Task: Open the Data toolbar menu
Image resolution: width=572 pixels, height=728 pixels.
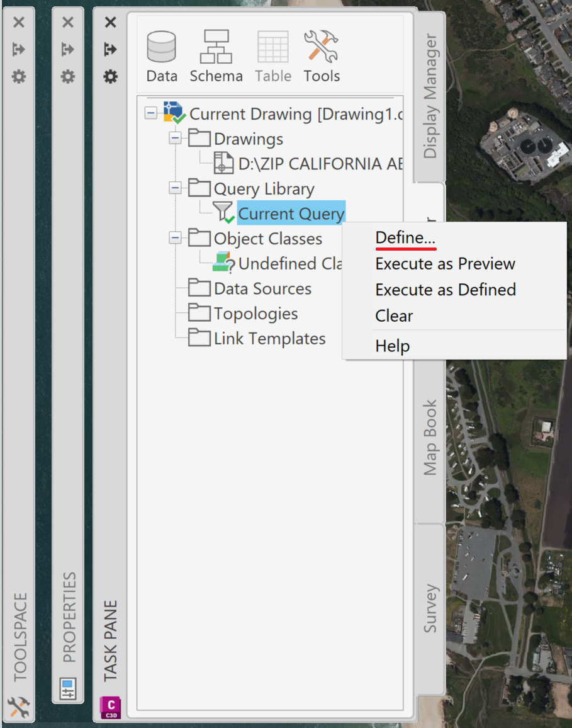Action: coord(161,55)
